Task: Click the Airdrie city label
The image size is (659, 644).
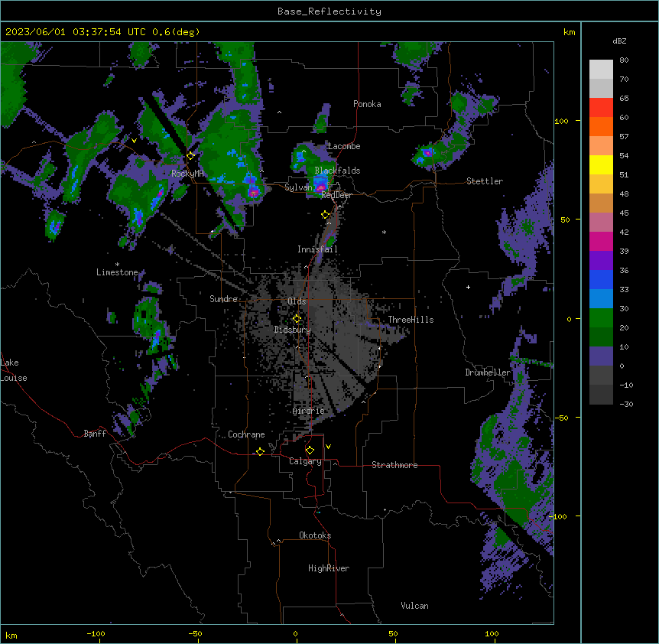Action: (309, 411)
